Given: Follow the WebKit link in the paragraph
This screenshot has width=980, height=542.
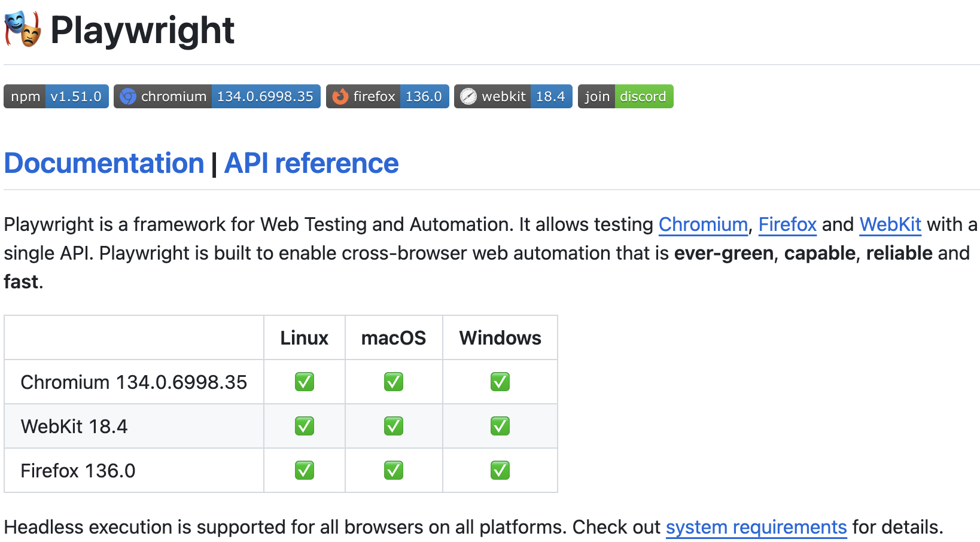Looking at the screenshot, I should [x=890, y=224].
